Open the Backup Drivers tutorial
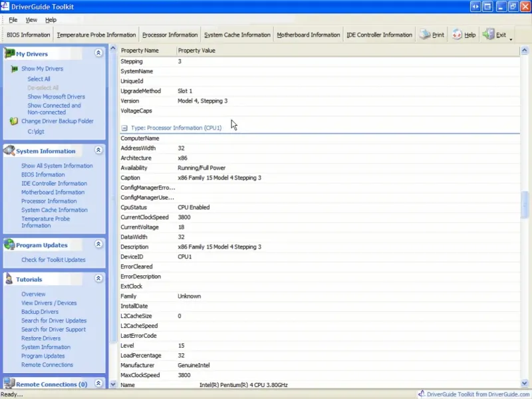532x399 pixels. [x=40, y=311]
